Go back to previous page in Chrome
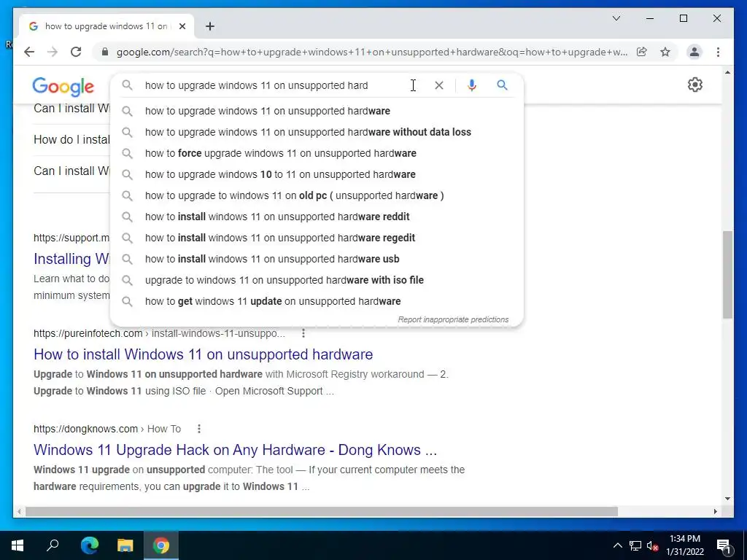Screen dimensions: 747x560 [x=29, y=52]
